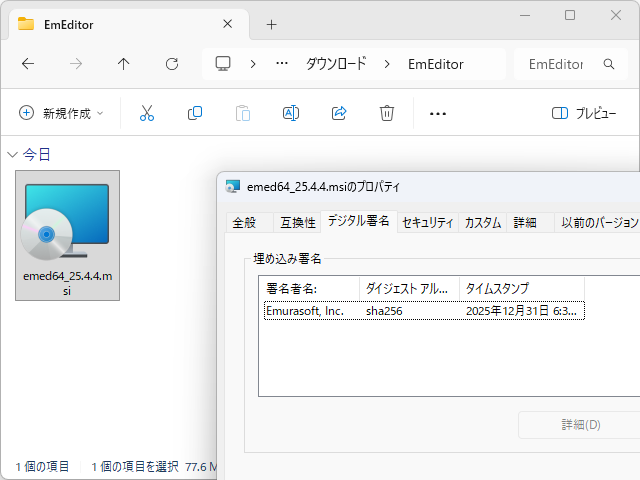Share the selected file
Screen dimensions: 640x480
pyautogui.click(x=339, y=113)
